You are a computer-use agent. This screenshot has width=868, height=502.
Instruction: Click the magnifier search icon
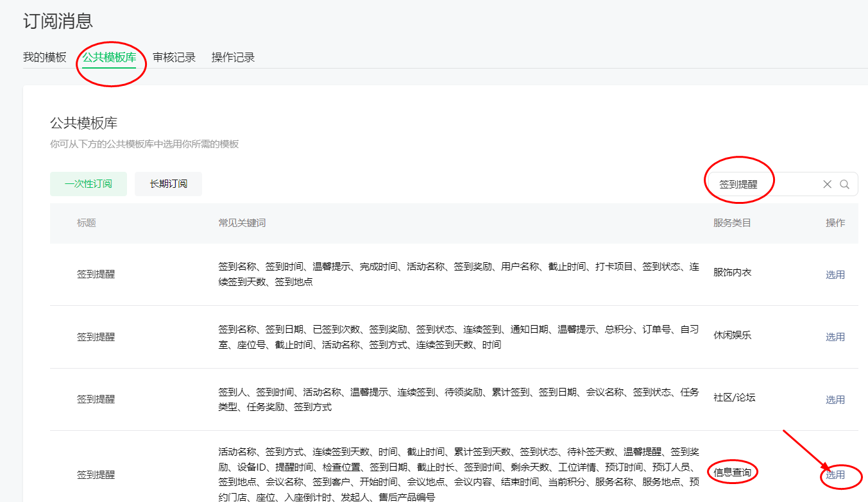tap(844, 184)
